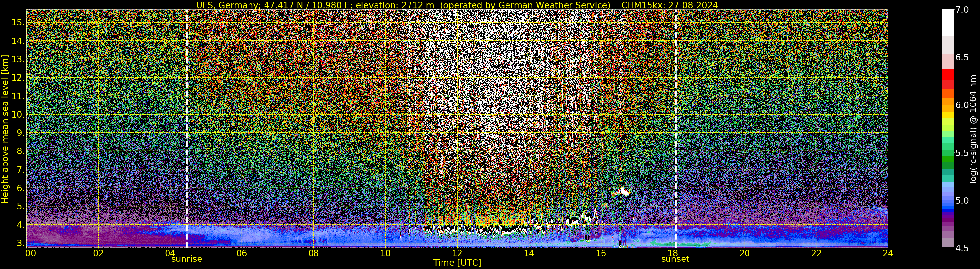Click the '08' time tick label

(313, 253)
